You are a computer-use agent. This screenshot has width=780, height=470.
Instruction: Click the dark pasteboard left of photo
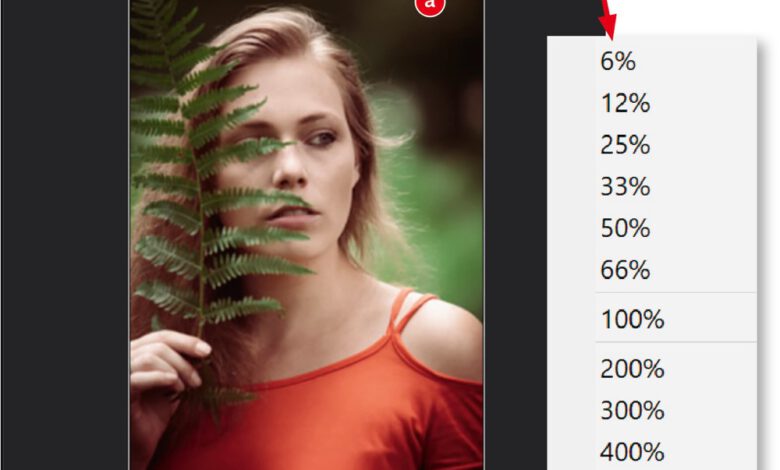pyautogui.click(x=65, y=235)
